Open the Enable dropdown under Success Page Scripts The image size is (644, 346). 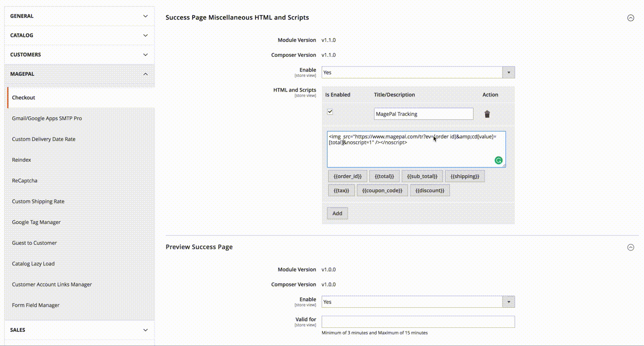tap(418, 72)
